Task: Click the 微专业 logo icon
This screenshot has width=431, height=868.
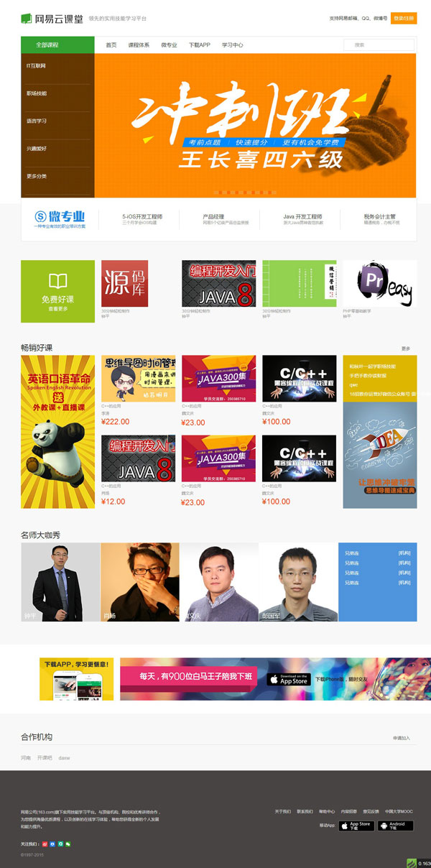Action: coord(60,218)
